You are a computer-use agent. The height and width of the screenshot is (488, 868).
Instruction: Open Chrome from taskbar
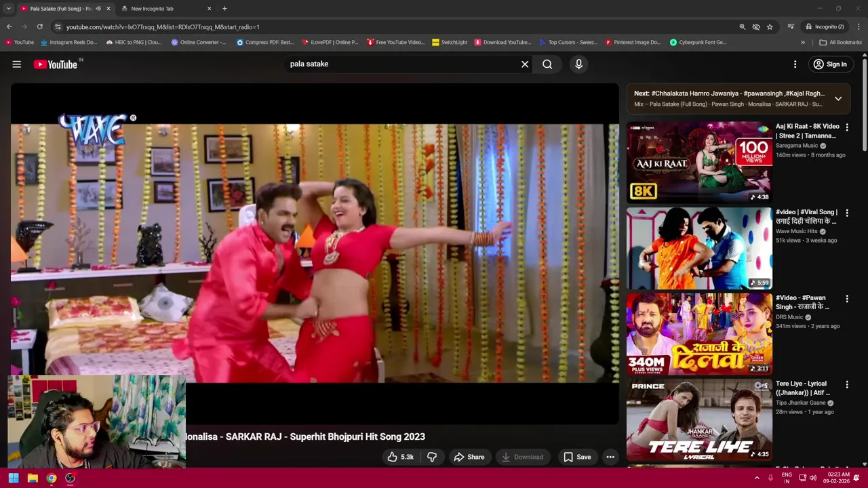[x=52, y=478]
